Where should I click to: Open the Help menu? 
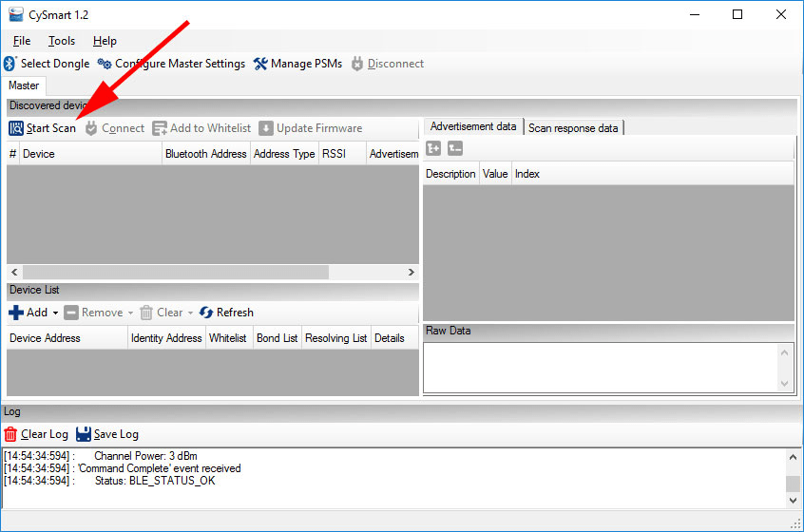(x=105, y=41)
